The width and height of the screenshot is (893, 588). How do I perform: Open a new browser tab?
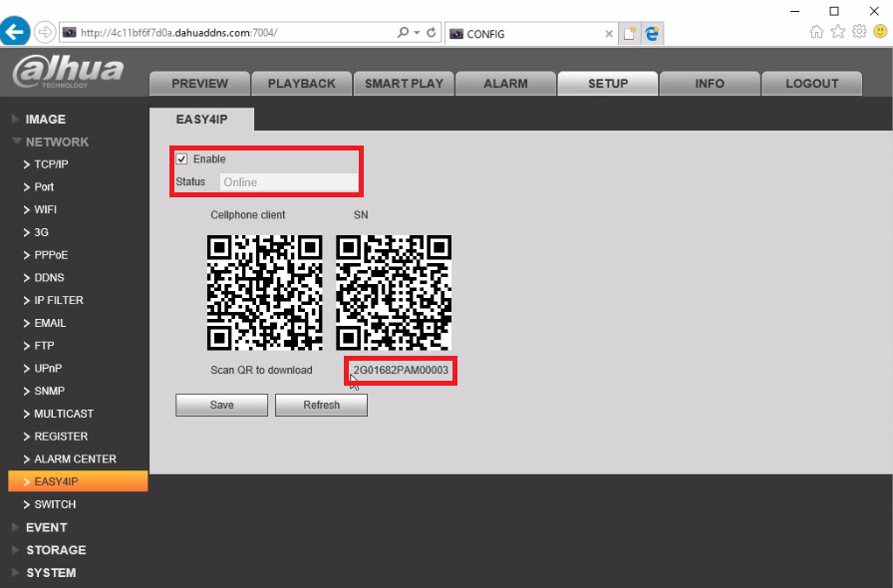click(x=629, y=34)
